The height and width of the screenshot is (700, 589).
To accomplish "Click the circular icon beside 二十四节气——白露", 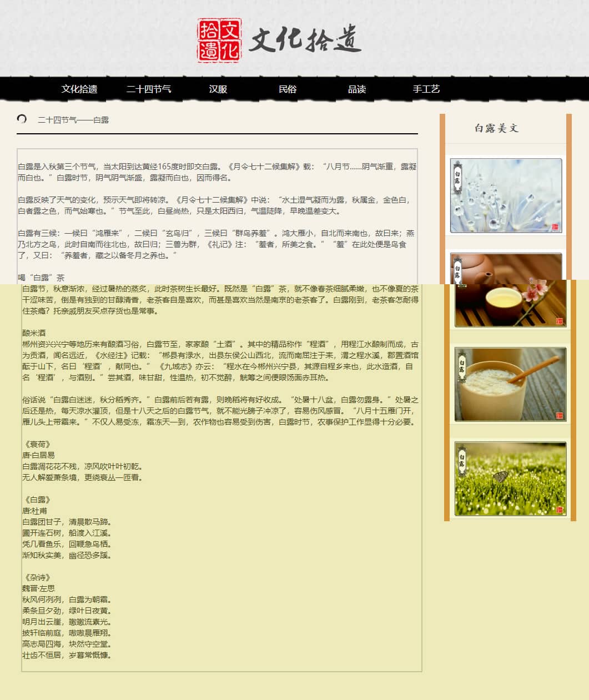I will coord(22,119).
